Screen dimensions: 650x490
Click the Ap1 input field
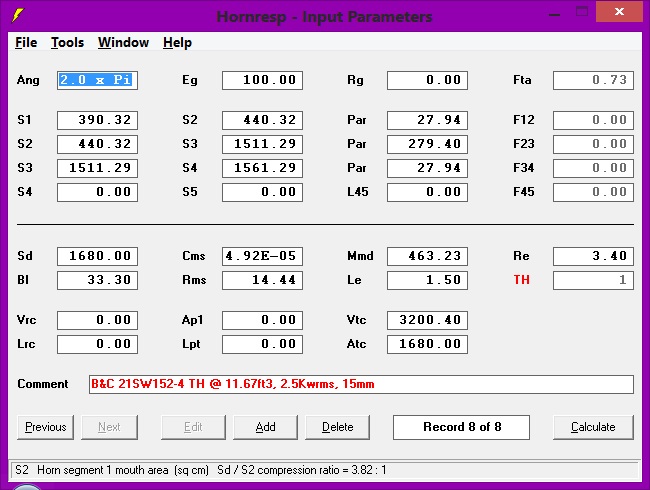tap(262, 320)
